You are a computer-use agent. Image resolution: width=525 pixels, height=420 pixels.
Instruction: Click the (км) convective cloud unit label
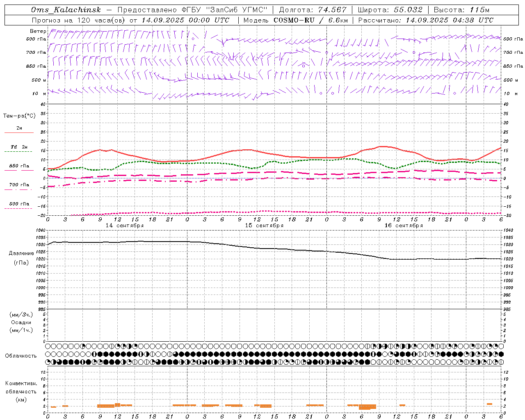tap(21, 399)
